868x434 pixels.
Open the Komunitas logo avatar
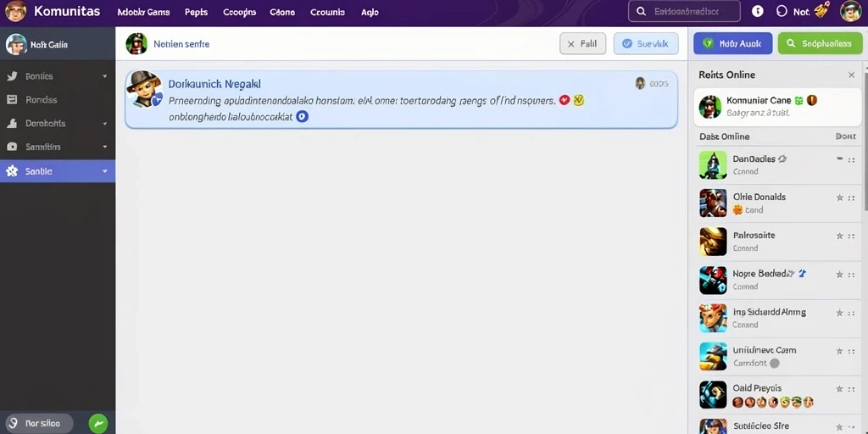(15, 11)
